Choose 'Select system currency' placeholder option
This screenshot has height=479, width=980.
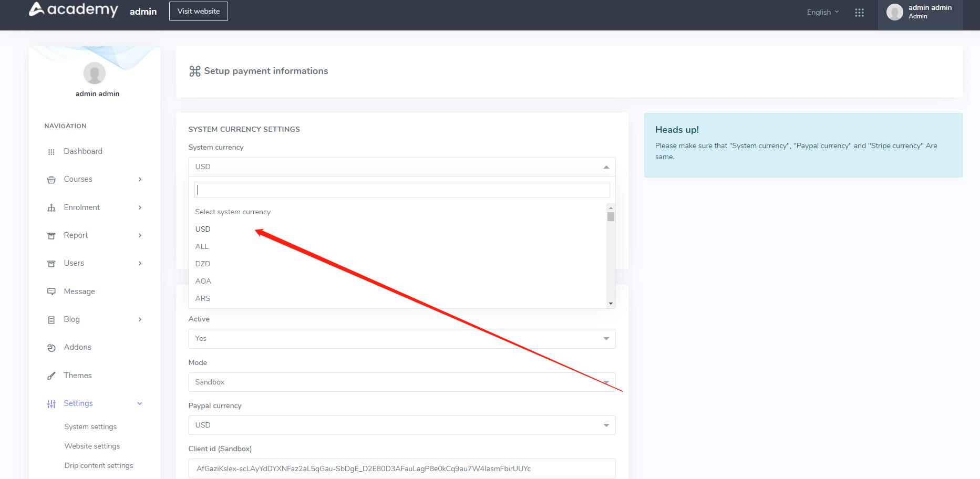click(398, 212)
